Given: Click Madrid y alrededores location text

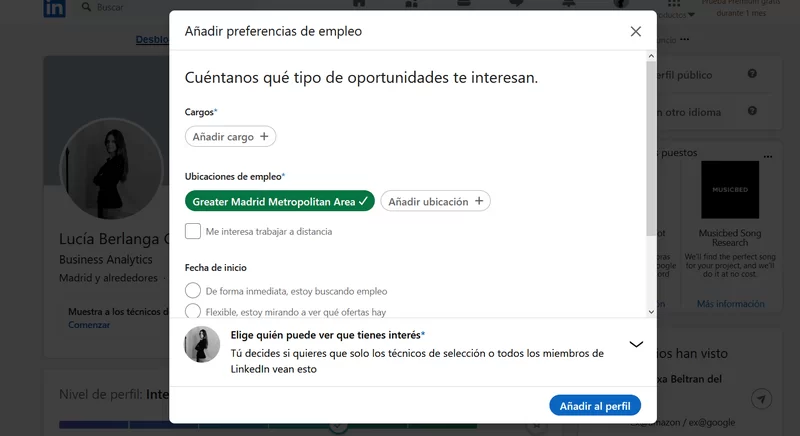Looking at the screenshot, I should point(108,278).
